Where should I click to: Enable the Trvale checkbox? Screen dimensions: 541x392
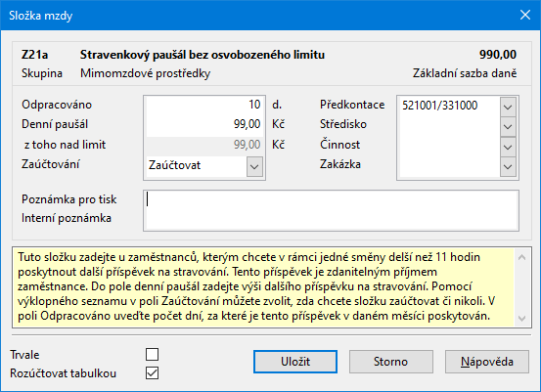pyautogui.click(x=153, y=355)
